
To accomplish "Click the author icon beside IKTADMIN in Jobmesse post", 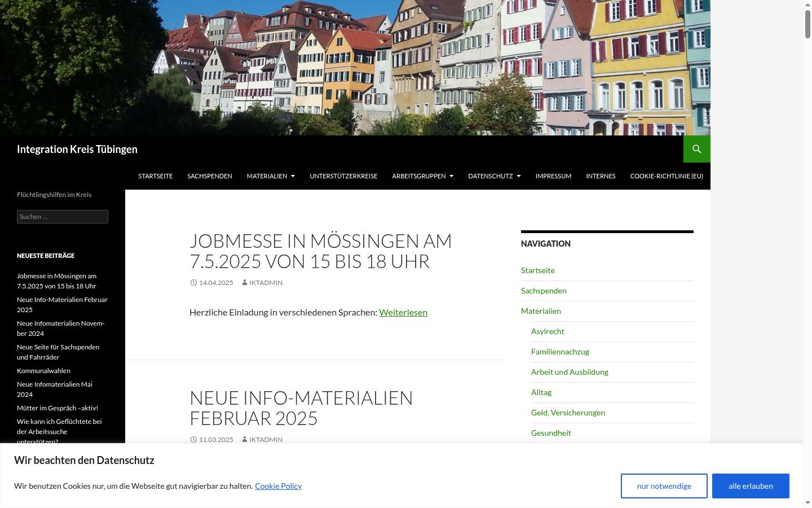I will (244, 283).
